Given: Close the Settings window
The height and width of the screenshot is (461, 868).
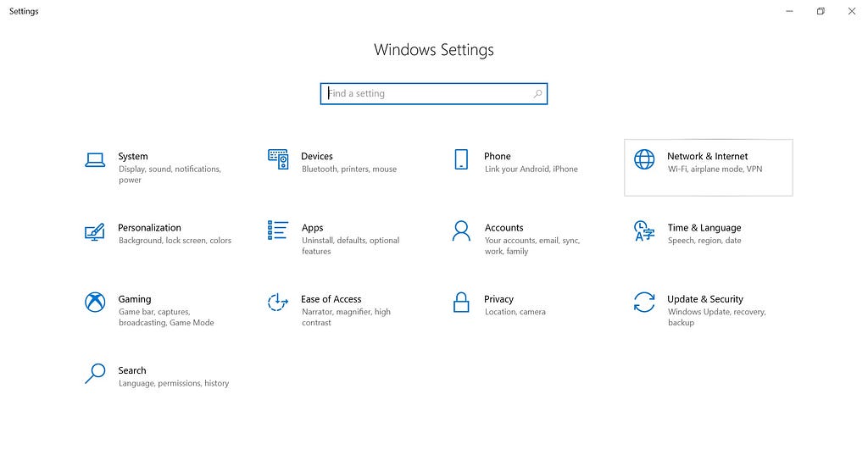Looking at the screenshot, I should [x=851, y=11].
